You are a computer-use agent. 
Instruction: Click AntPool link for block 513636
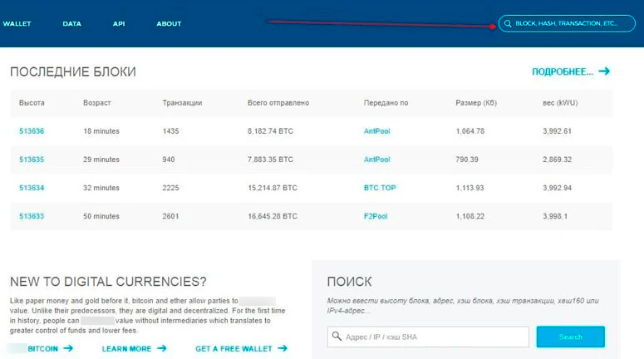coord(376,131)
